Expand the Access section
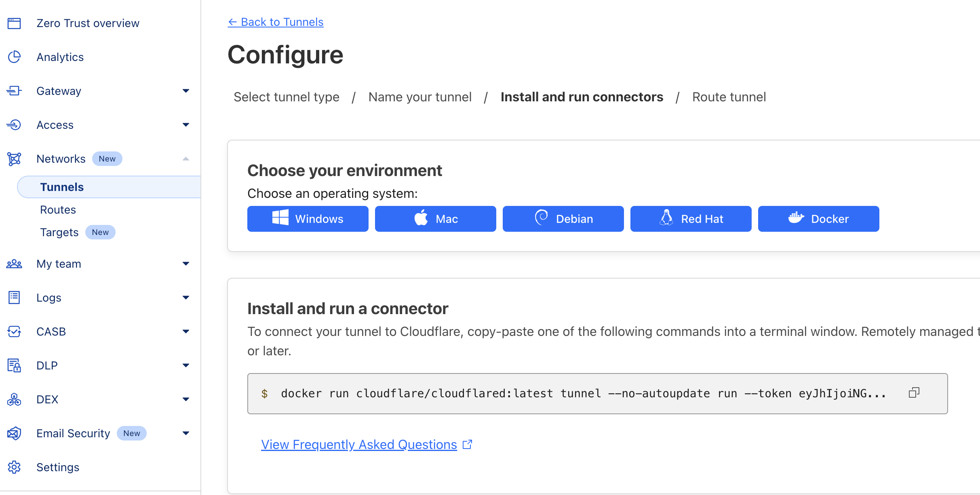Screen dimensions: 980x495 pyautogui.click(x=186, y=125)
